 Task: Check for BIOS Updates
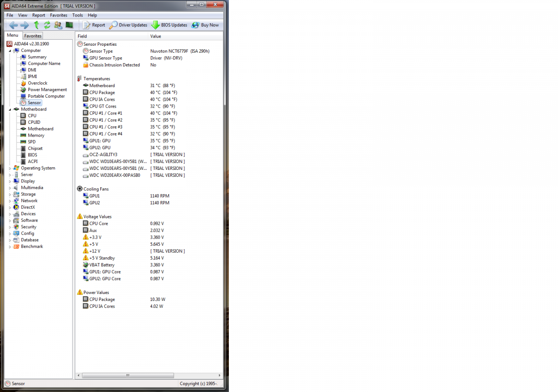coord(169,25)
